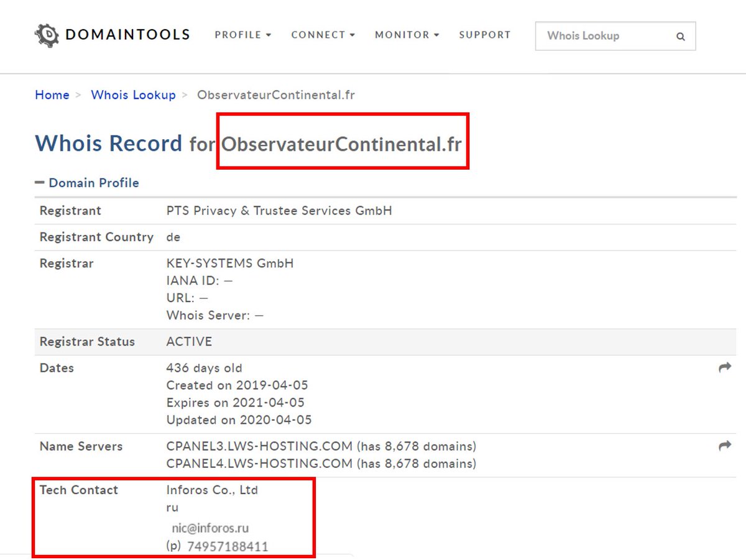Click 'Inforos Co., Ltd' tech contact name
Image resolution: width=746 pixels, height=560 pixels.
tap(212, 490)
